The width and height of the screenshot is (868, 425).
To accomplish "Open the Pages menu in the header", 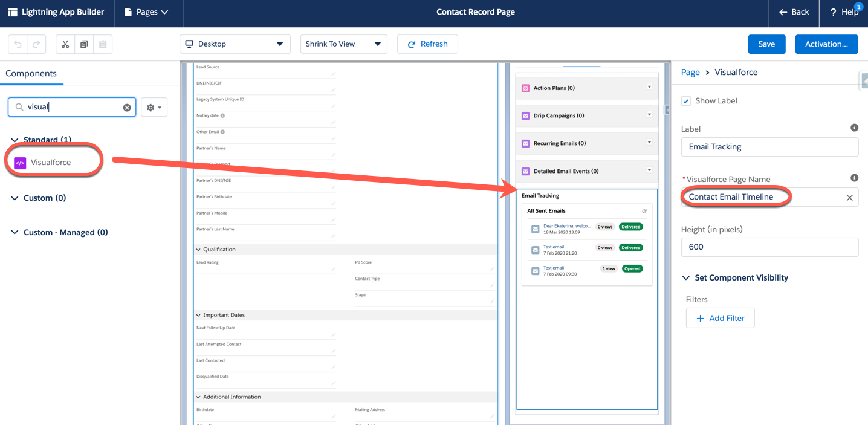I will click(148, 11).
